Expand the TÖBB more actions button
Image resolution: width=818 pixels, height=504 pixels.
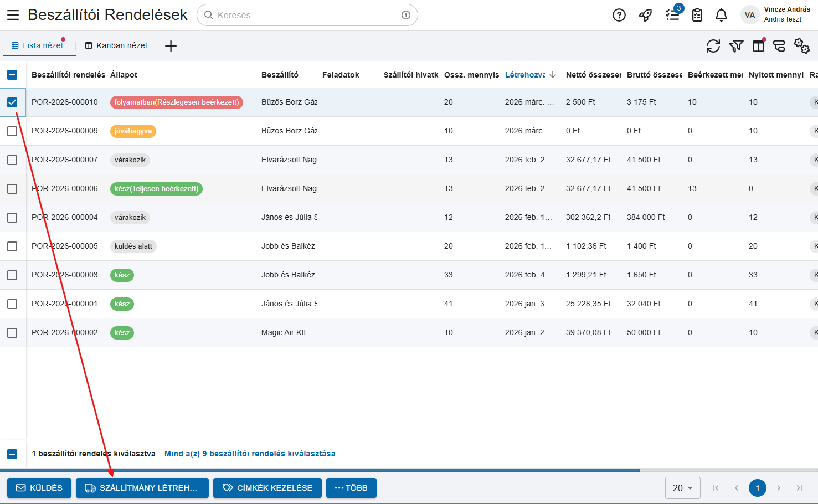pos(351,488)
